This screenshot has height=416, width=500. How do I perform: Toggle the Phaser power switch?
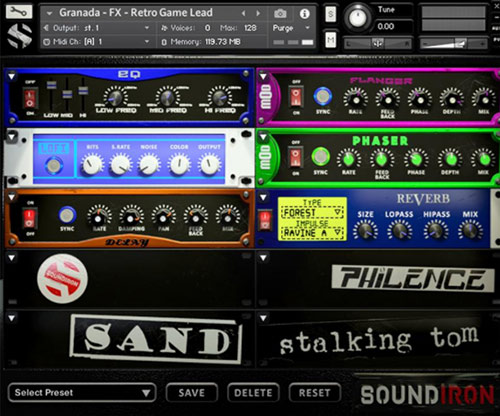pos(295,157)
